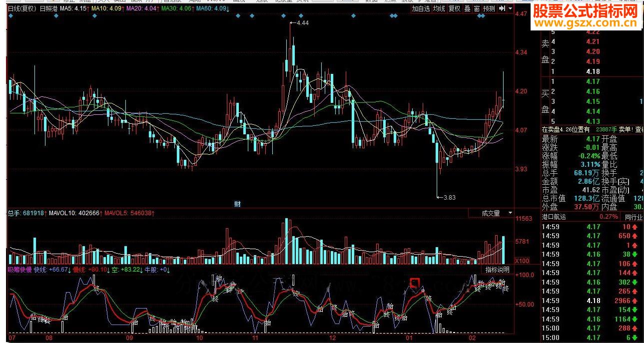Viewport: 644px width, 343px height.
Task: Click the 11563 volume axis label
Action: click(x=523, y=219)
